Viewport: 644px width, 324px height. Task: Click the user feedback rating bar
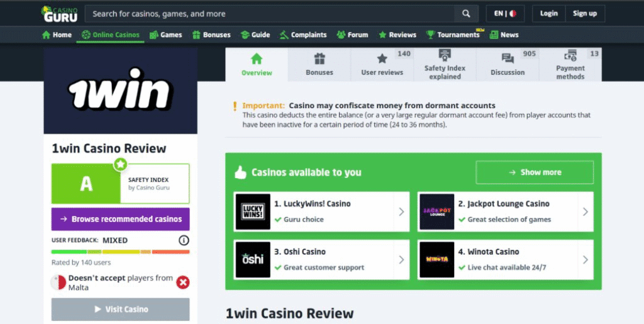[x=120, y=252]
